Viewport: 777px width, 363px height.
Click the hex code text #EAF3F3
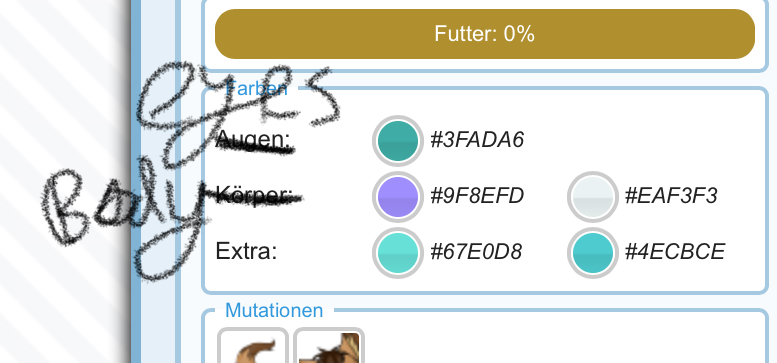click(671, 197)
